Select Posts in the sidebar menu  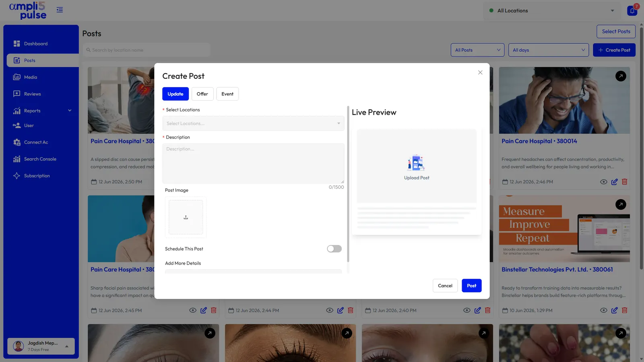point(43,60)
